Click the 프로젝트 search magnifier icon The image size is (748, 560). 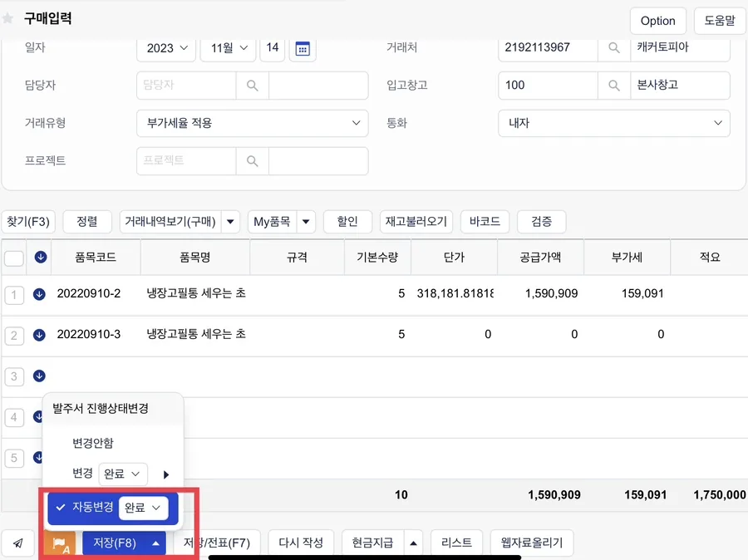tap(253, 160)
